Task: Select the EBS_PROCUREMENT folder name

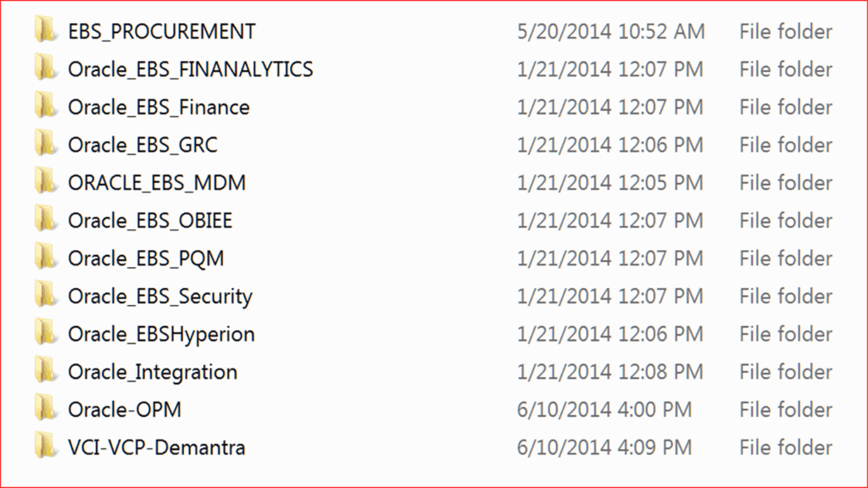Action: point(161,32)
